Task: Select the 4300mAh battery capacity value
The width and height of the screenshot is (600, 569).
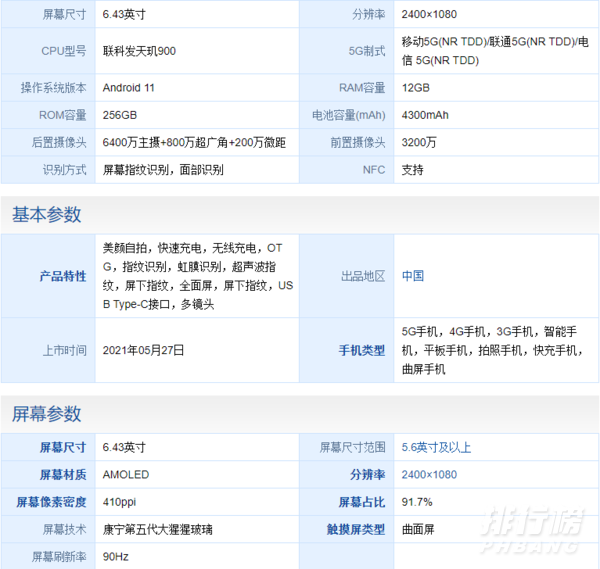Action: pos(425,115)
